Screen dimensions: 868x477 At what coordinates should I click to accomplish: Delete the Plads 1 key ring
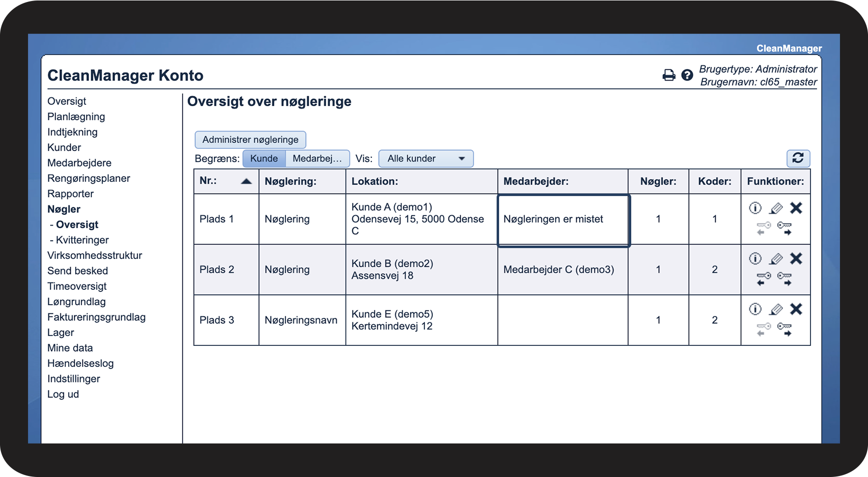point(796,208)
